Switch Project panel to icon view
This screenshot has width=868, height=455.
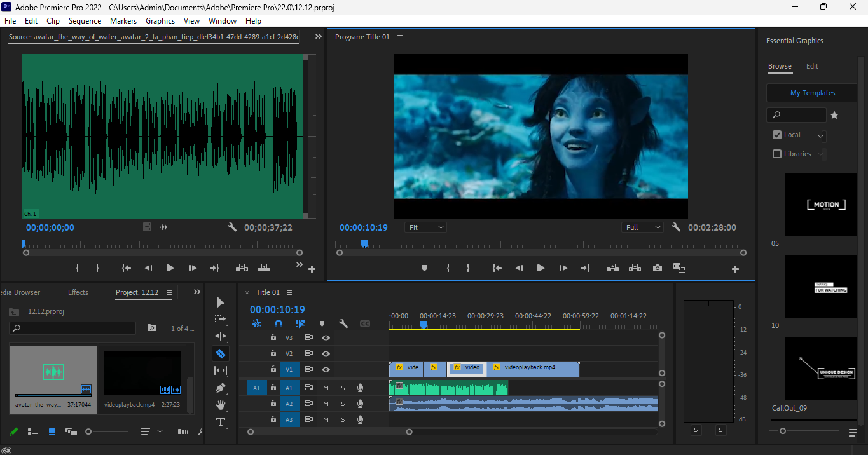pyautogui.click(x=52, y=431)
